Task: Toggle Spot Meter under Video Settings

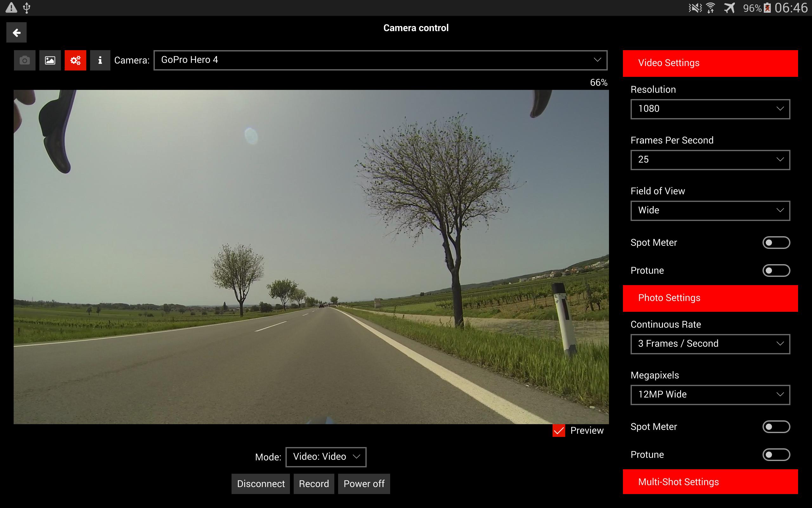Action: click(x=776, y=243)
